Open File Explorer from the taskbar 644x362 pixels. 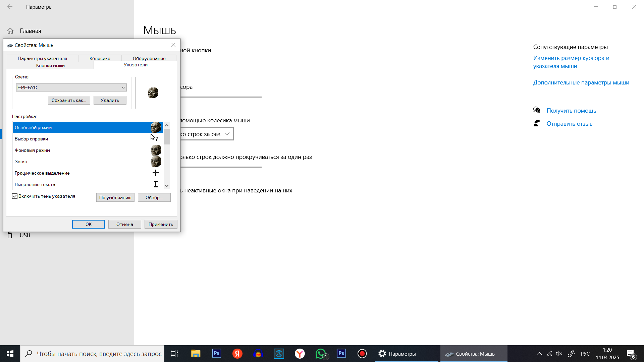click(196, 354)
